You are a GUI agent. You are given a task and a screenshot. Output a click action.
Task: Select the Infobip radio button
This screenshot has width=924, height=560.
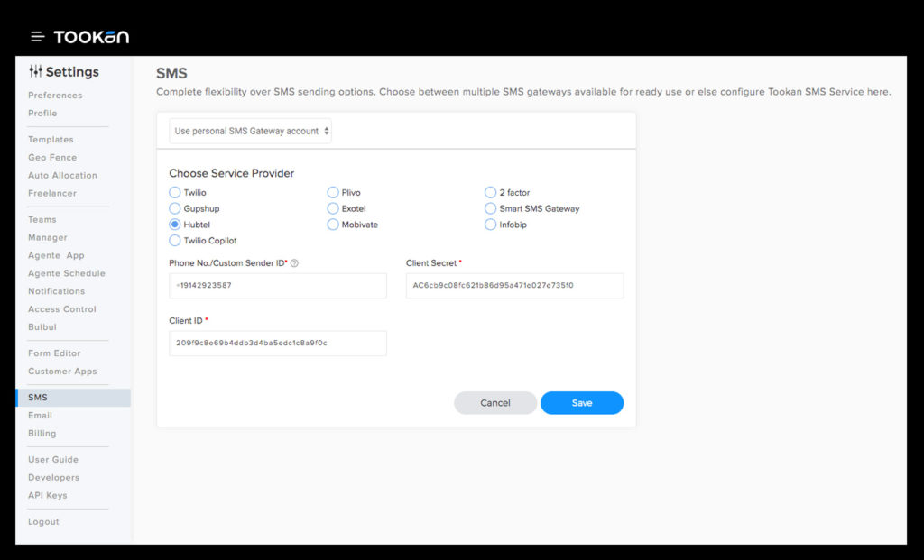tap(491, 225)
